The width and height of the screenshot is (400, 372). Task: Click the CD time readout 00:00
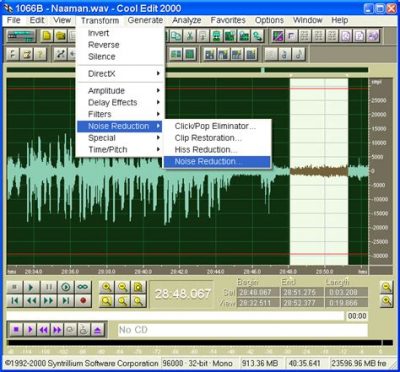(357, 316)
